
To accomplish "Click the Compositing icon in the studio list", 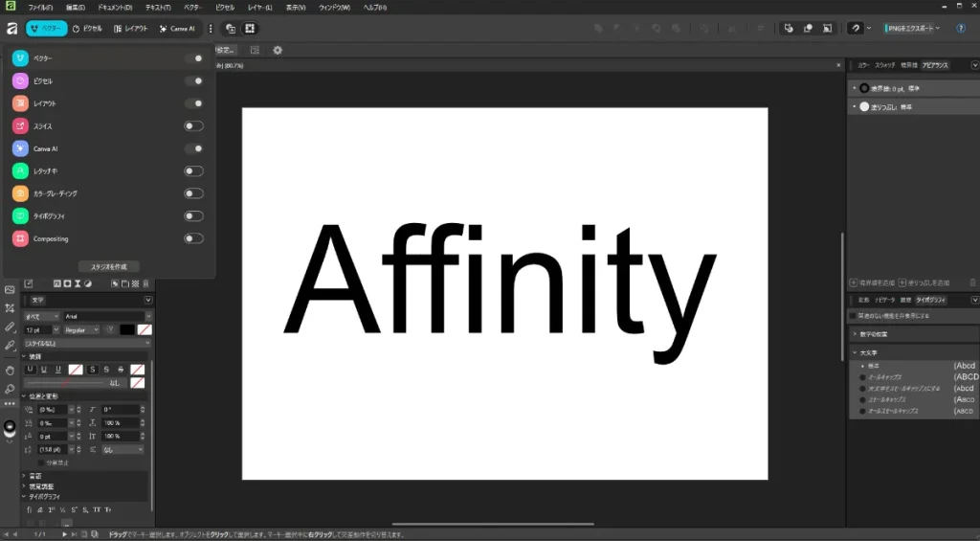I will [21, 239].
